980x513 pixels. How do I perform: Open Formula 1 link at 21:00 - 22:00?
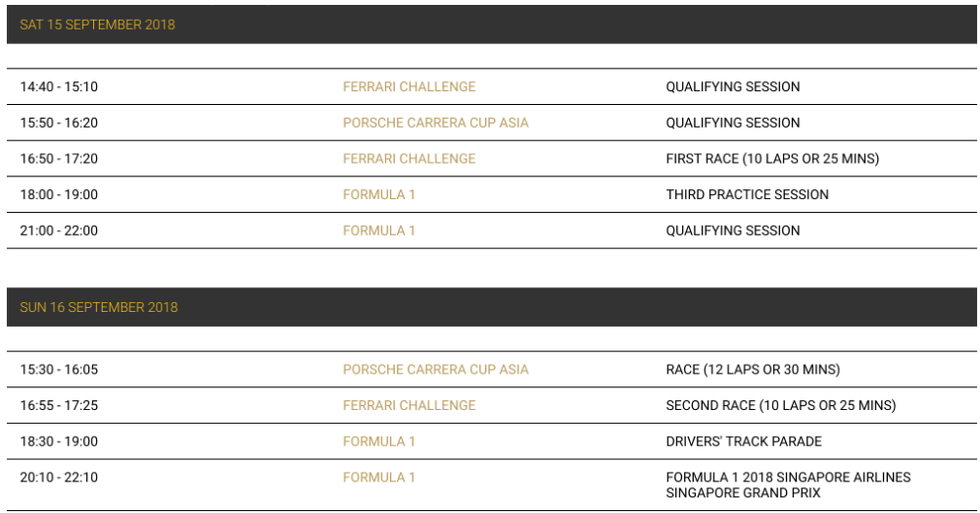(378, 231)
